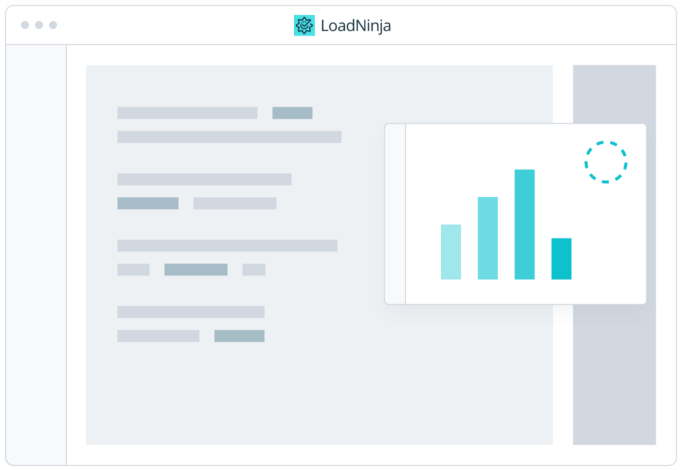Select the shortest dark teal chart bar
682x470 pixels.
[561, 259]
